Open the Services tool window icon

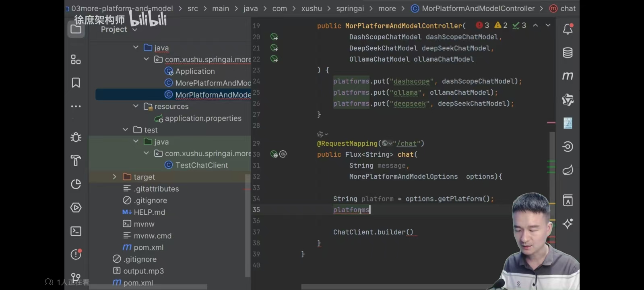pos(76,207)
